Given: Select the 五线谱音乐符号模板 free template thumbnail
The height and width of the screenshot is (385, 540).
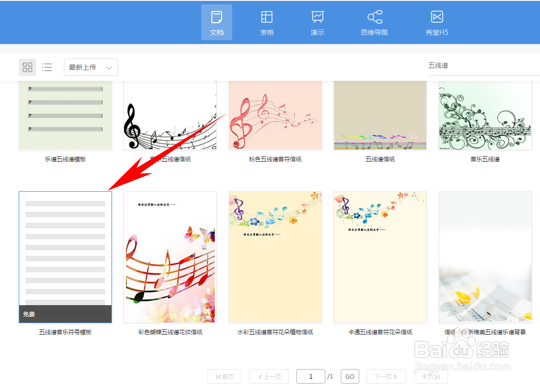Looking at the screenshot, I should point(65,257).
